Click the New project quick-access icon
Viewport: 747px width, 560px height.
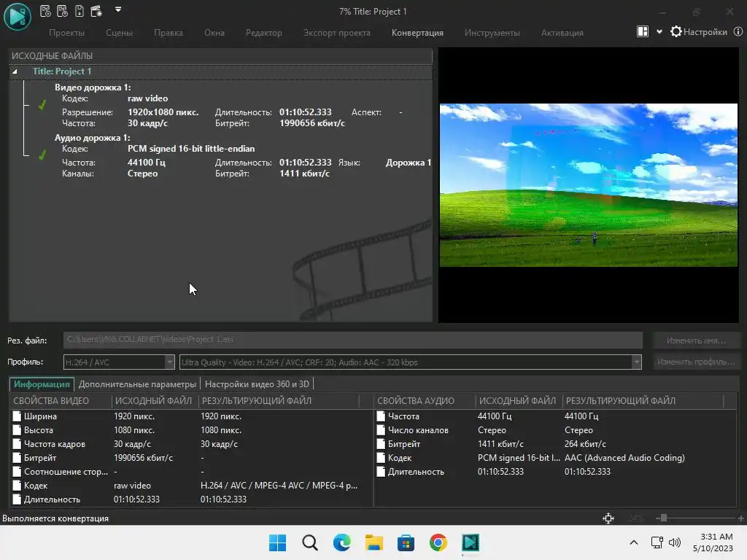pos(45,11)
